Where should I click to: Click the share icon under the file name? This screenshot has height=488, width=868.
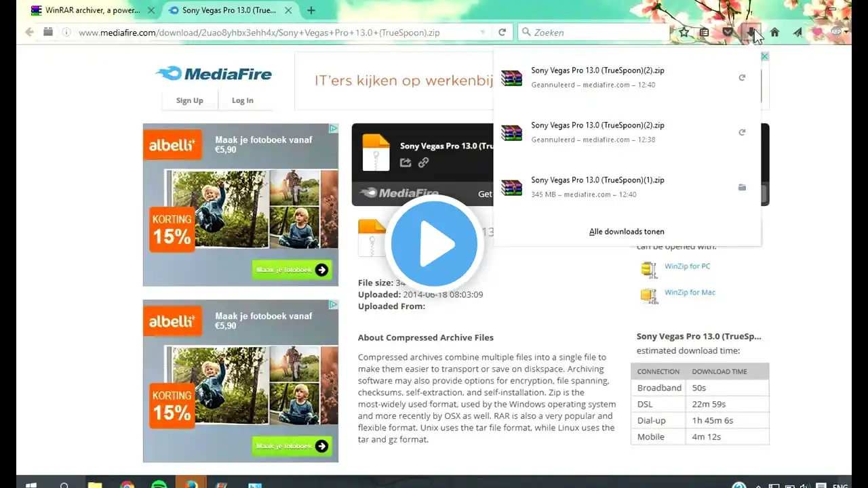click(406, 162)
